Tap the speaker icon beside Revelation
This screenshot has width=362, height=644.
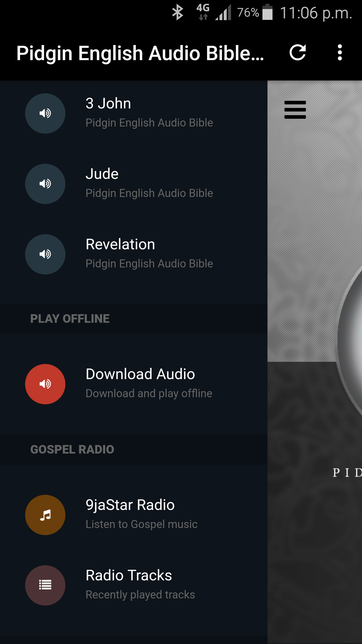click(x=45, y=254)
